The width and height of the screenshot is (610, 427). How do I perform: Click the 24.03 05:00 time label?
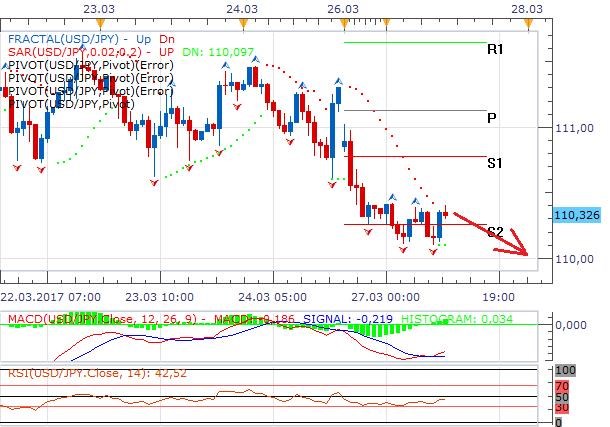pos(272,297)
